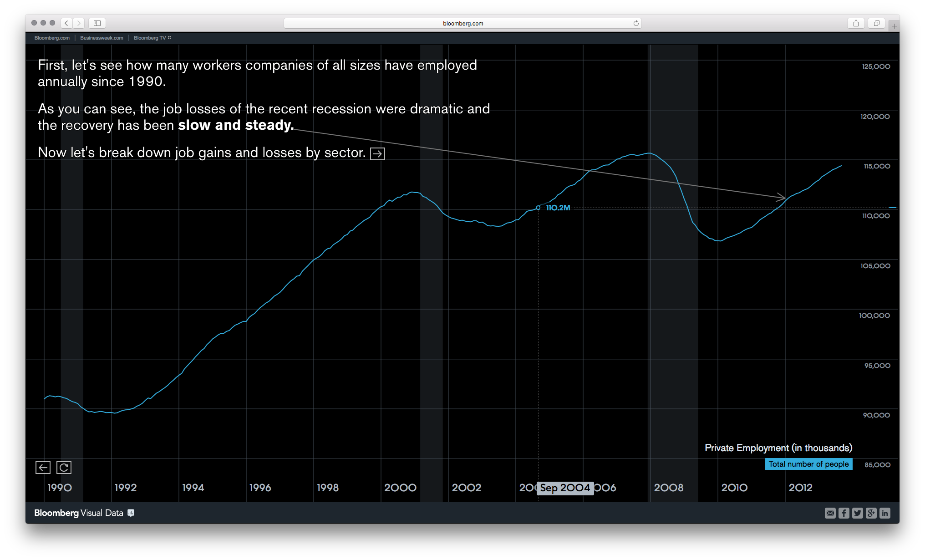Click the right-arrow icon after sector text
925x560 pixels.
[x=378, y=153]
